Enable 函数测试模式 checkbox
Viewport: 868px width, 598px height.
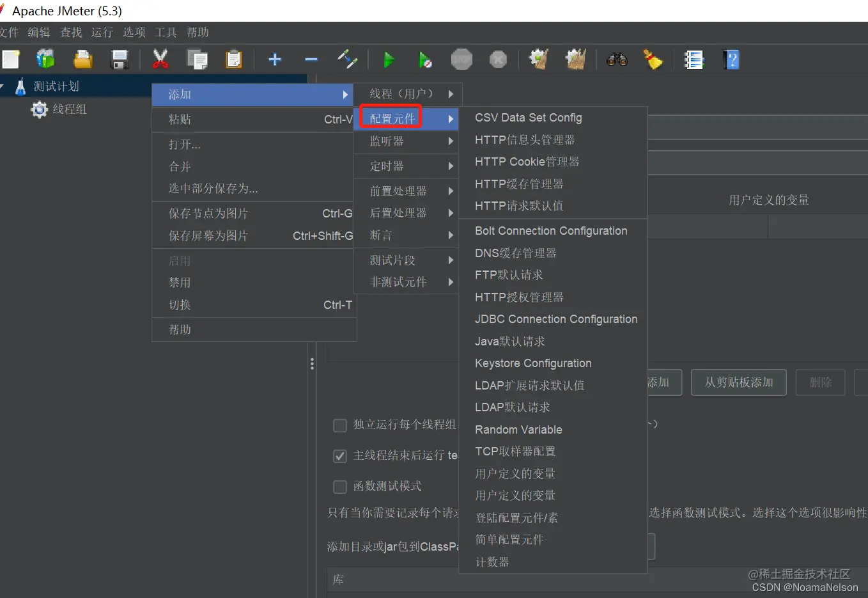(340, 487)
